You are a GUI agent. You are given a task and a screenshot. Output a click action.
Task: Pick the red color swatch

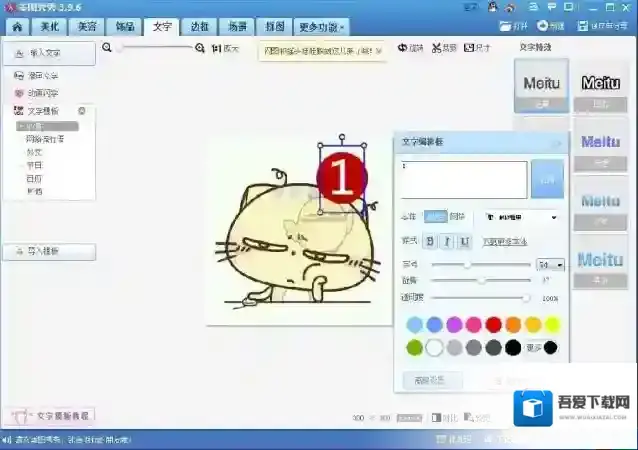coord(494,325)
